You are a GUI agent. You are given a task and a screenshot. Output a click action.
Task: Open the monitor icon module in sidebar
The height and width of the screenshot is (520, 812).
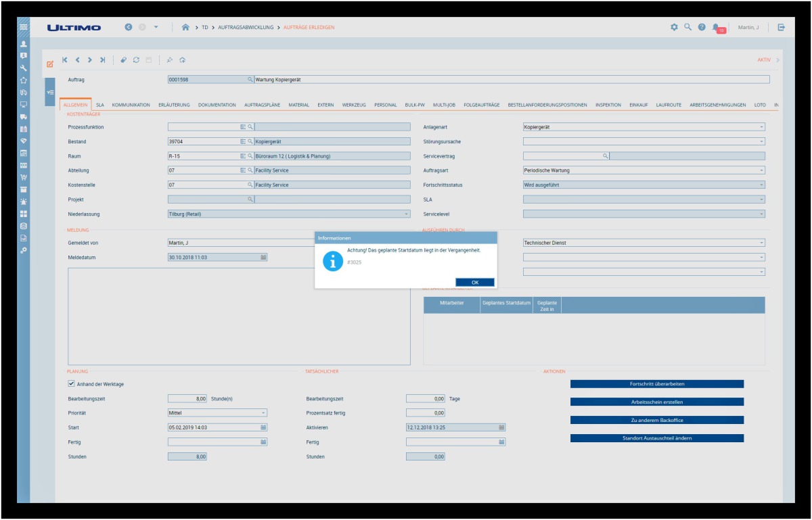[24, 105]
